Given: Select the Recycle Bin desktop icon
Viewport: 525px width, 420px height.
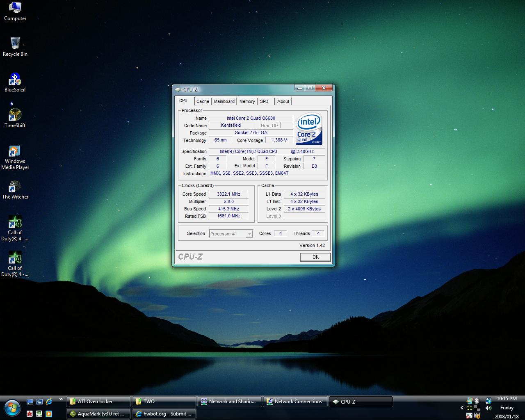Looking at the screenshot, I should click(x=15, y=47).
